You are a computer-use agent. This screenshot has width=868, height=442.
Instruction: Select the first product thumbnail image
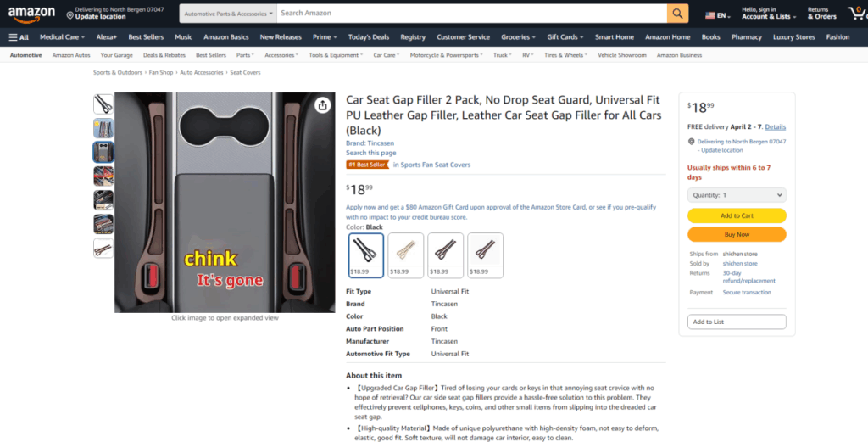pos(103,104)
